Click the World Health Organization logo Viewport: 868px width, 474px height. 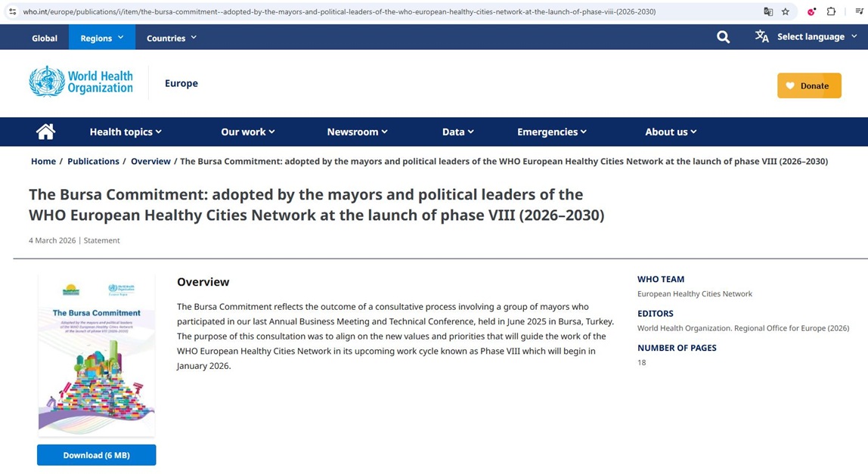pos(81,82)
